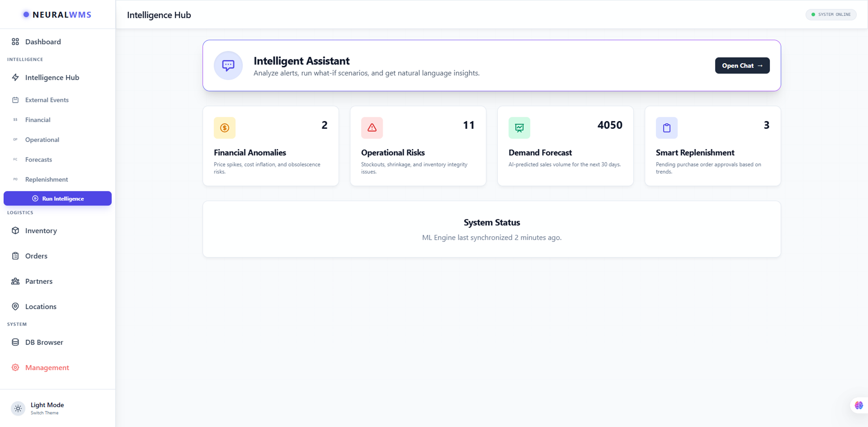Click the Smart Replenishment clipboard icon

click(x=667, y=127)
